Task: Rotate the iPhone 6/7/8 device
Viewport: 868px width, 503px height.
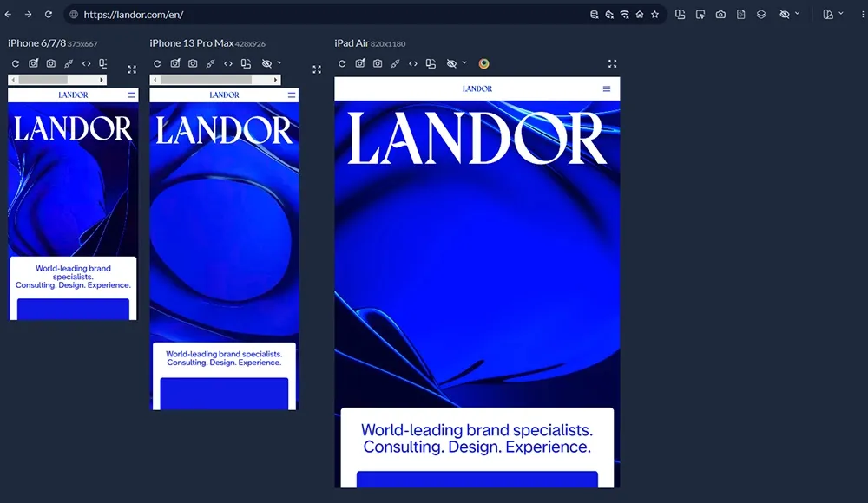Action: click(103, 63)
